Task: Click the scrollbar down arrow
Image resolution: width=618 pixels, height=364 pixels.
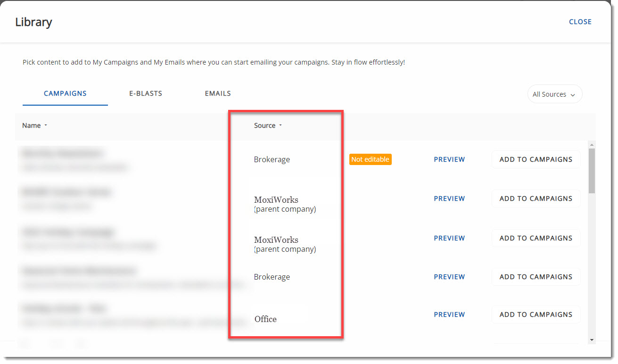Action: [592, 340]
